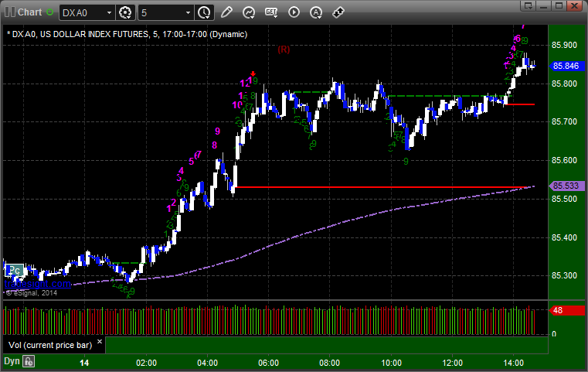Click the Chart title label
Image resolution: width=588 pixels, height=372 pixels.
[29, 12]
